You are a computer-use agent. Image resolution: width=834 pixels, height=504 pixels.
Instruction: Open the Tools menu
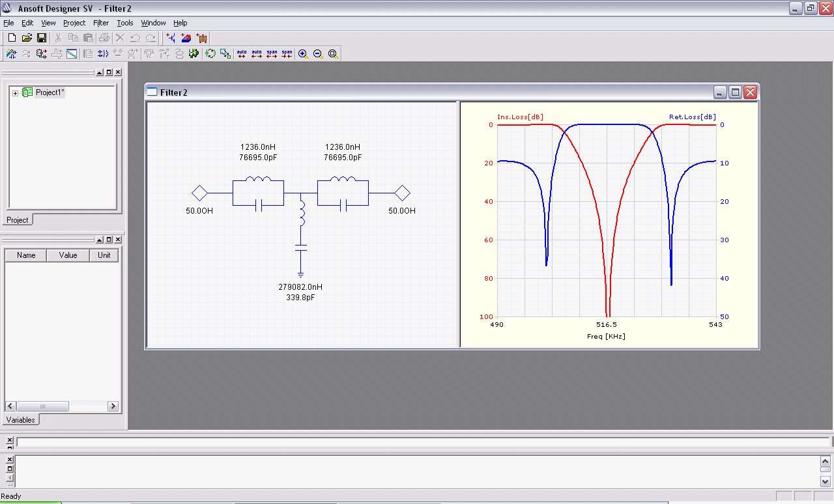pyautogui.click(x=125, y=23)
